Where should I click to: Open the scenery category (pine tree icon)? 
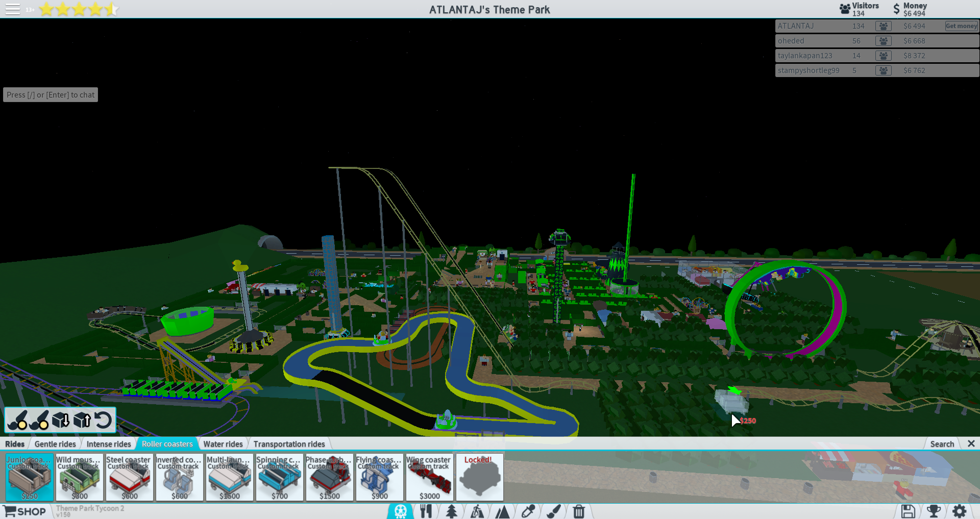(451, 511)
